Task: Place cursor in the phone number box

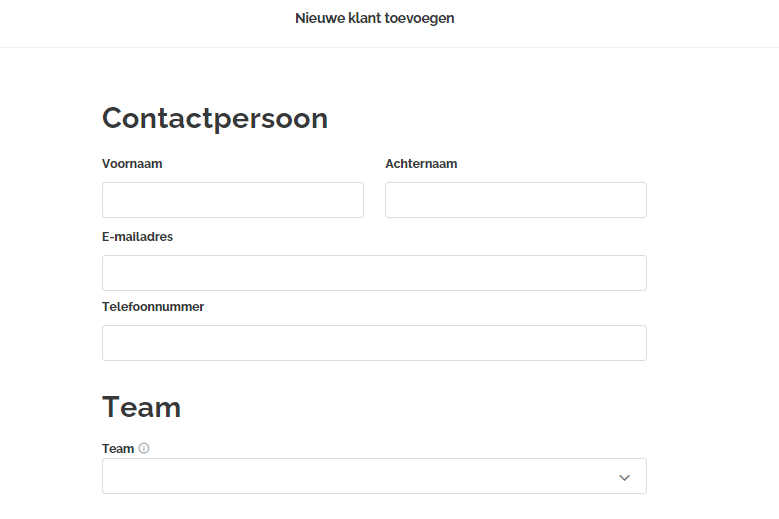Action: coord(374,343)
